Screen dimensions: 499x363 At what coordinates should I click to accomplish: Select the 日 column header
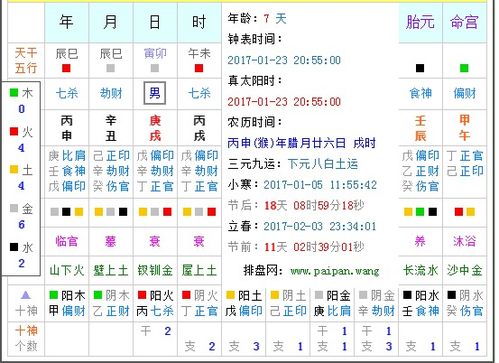[x=155, y=22]
